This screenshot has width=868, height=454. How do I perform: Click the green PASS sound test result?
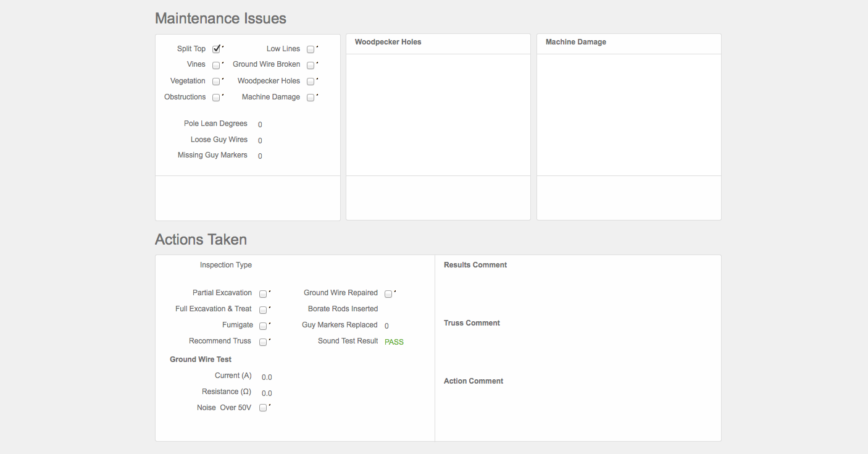click(394, 342)
